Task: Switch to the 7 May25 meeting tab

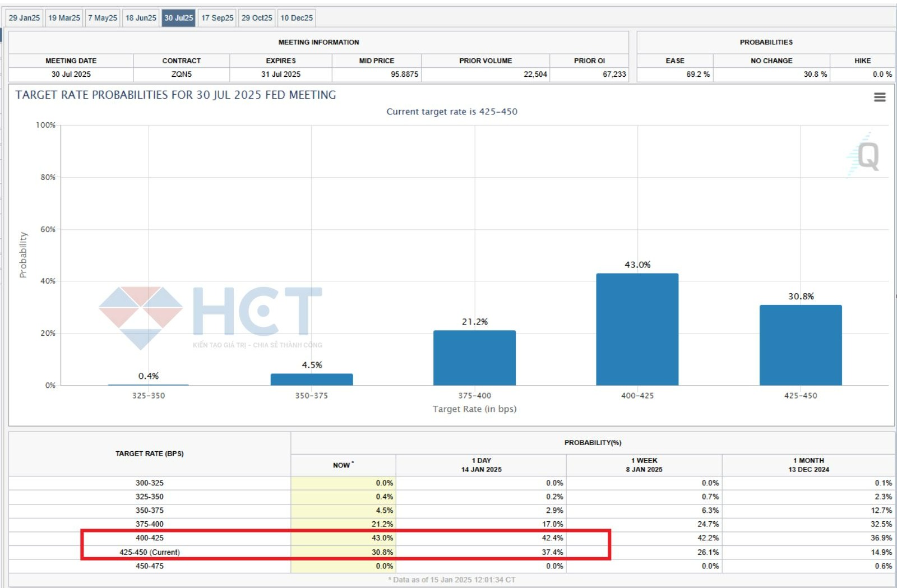Action: point(103,18)
